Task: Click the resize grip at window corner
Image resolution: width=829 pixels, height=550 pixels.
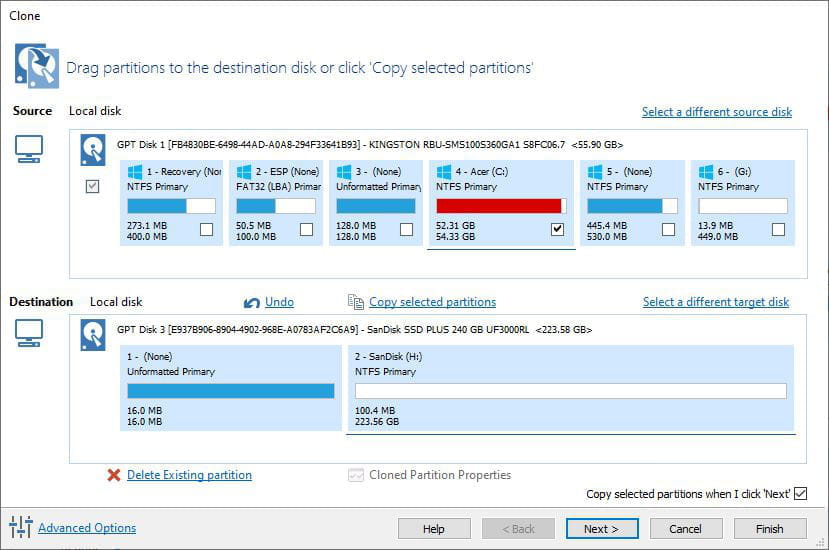Action: [821, 542]
